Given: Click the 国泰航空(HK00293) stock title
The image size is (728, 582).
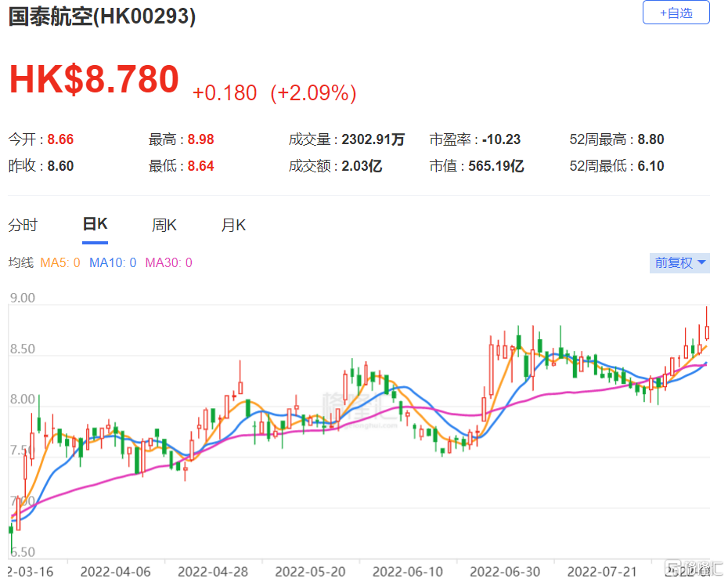Looking at the screenshot, I should pyautogui.click(x=102, y=16).
